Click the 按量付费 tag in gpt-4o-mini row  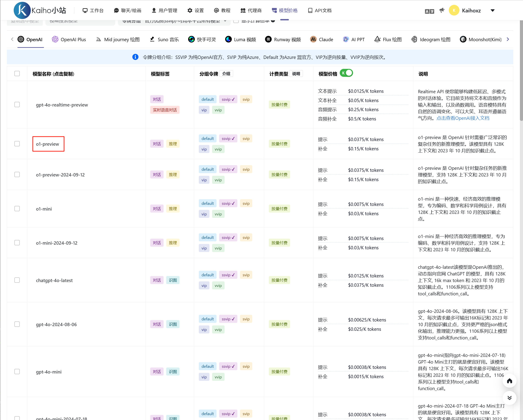[279, 372]
